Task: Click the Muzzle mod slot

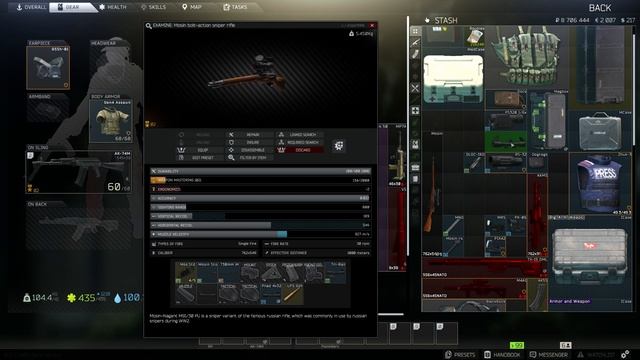Action: pos(186,294)
